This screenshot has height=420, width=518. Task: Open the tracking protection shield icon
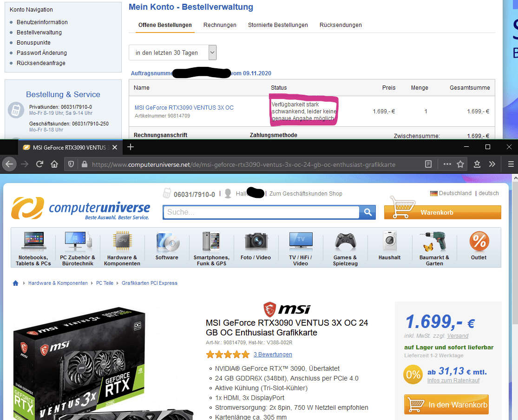pos(71,164)
